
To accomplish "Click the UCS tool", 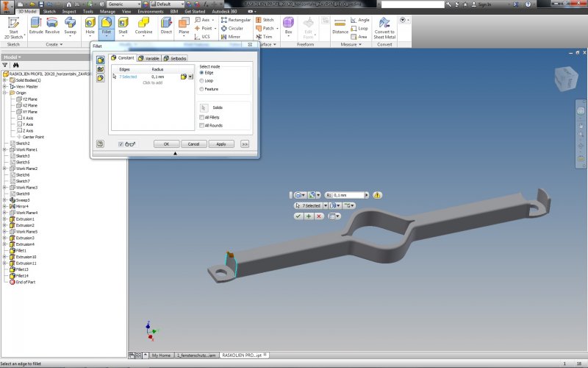I will click(202, 36).
